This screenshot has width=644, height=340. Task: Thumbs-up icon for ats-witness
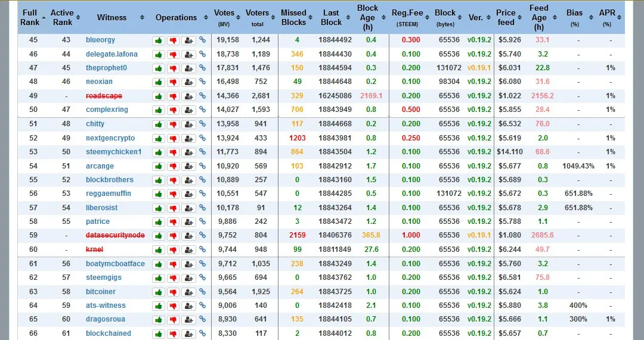(x=159, y=306)
